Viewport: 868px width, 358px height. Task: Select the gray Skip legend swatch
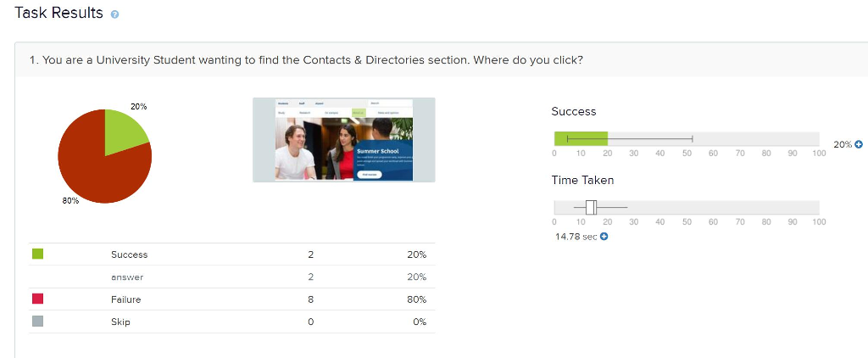37,321
